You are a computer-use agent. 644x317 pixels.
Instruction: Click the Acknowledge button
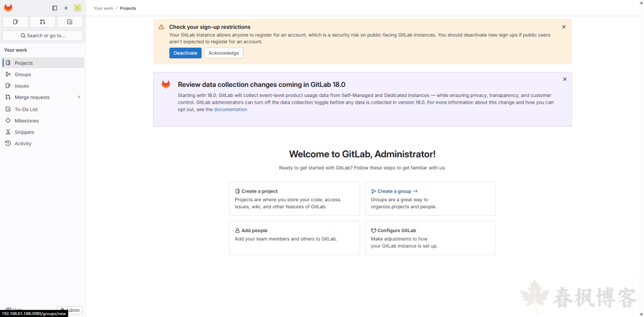[223, 53]
